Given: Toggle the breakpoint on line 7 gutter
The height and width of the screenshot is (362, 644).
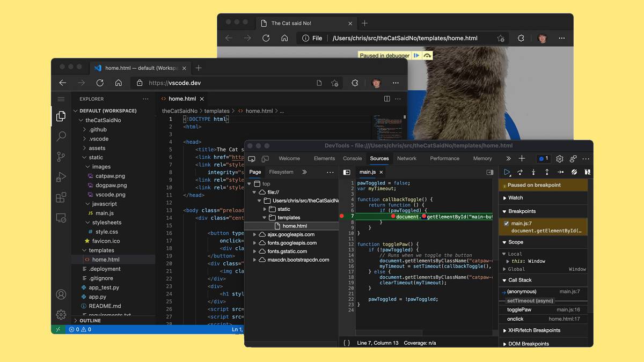Looking at the screenshot, I should 342,217.
